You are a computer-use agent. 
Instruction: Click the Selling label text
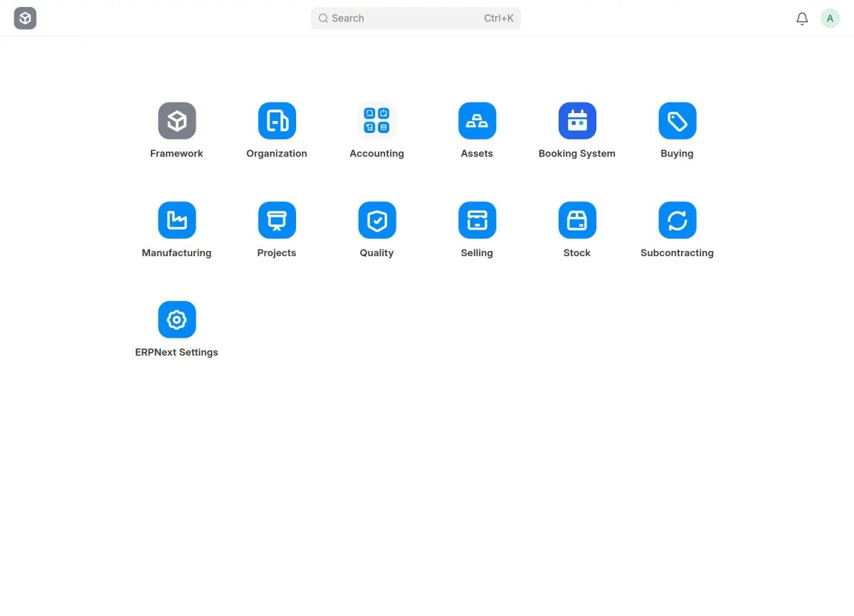(477, 253)
